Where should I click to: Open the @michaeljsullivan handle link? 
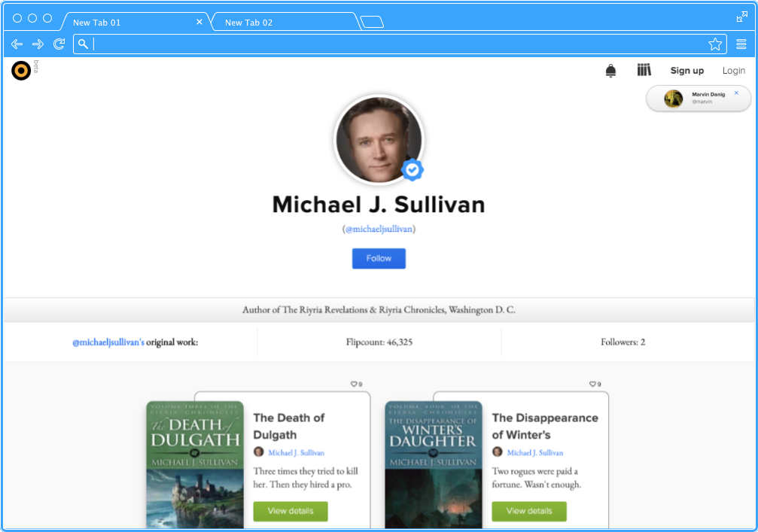(379, 229)
